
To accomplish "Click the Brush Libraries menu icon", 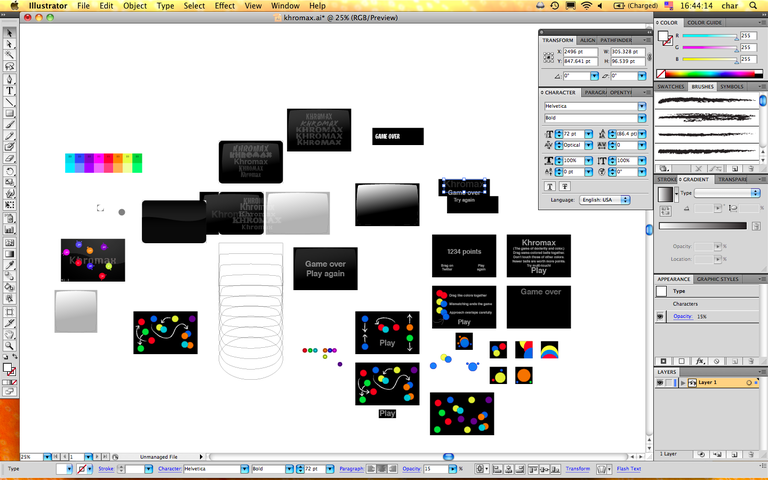I will coord(664,169).
